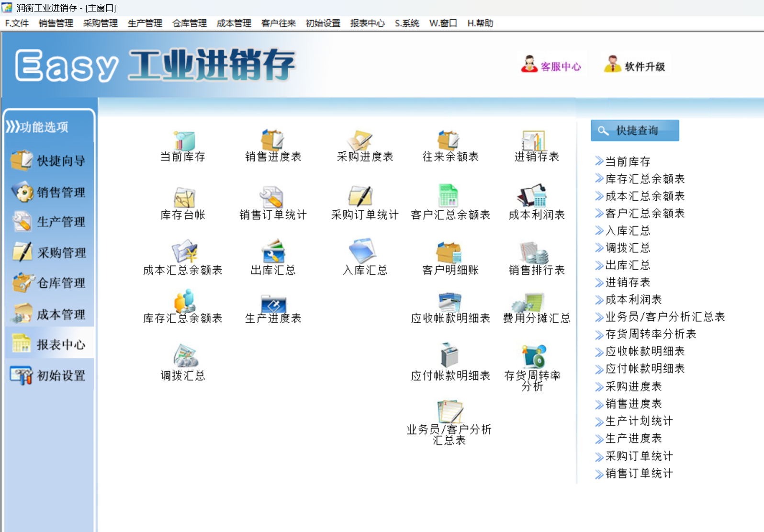Open the 销售管理 menu
This screenshot has height=532, width=764.
[x=56, y=23]
